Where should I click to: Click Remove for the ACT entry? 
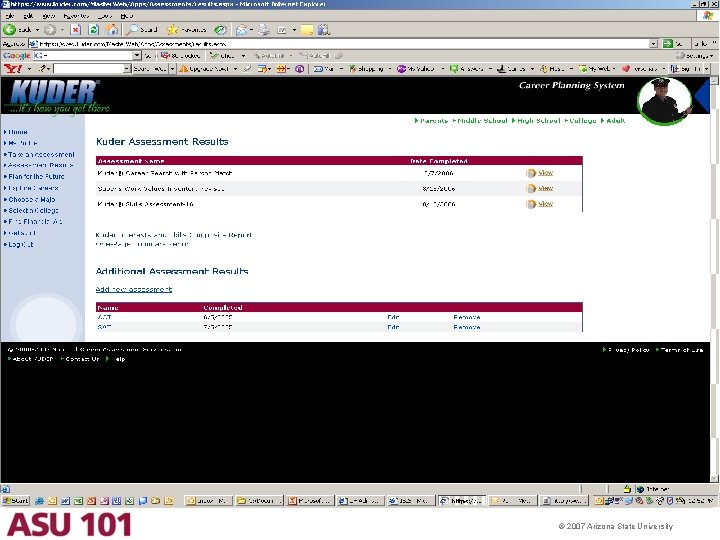(x=467, y=317)
